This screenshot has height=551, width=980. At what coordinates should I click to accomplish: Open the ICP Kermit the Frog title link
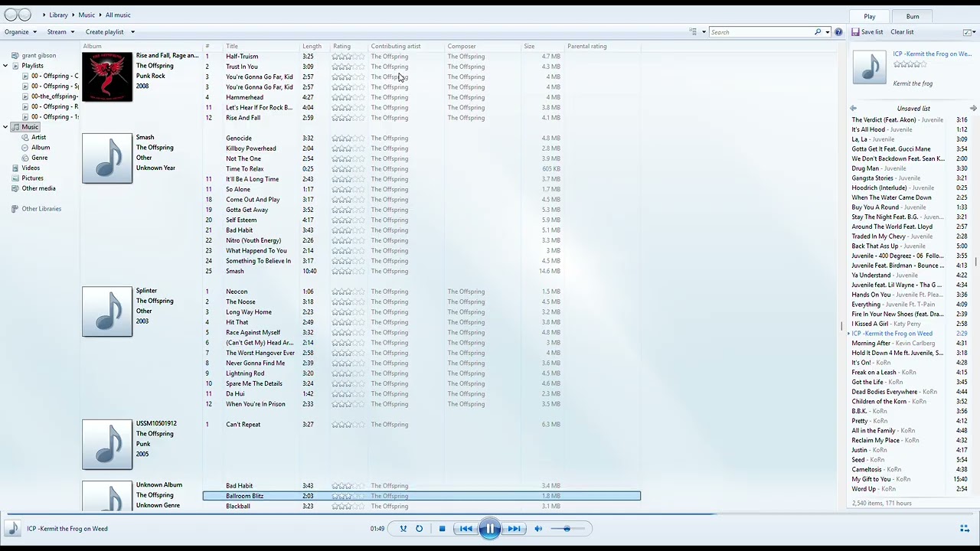point(932,54)
